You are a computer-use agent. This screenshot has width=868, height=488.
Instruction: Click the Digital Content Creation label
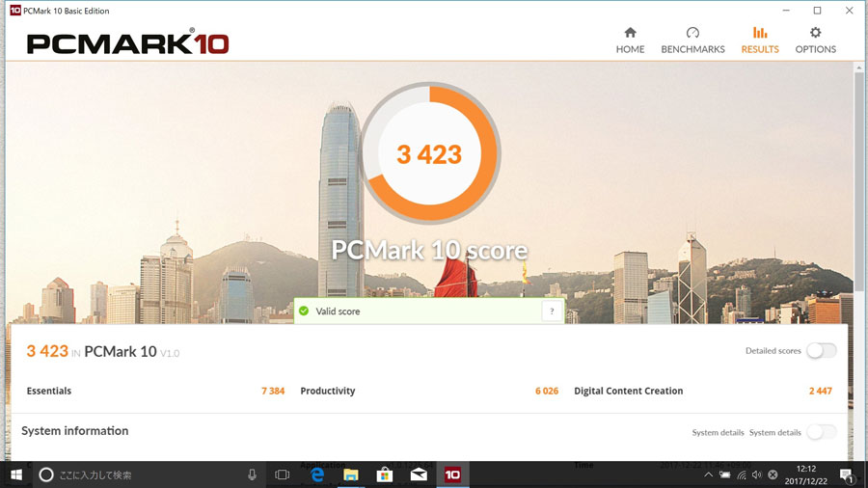pos(628,391)
